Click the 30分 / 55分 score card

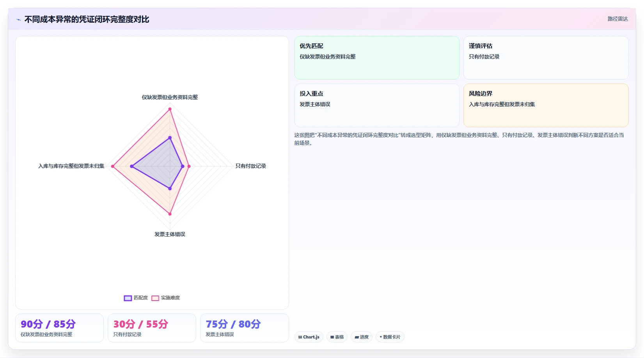pos(152,328)
